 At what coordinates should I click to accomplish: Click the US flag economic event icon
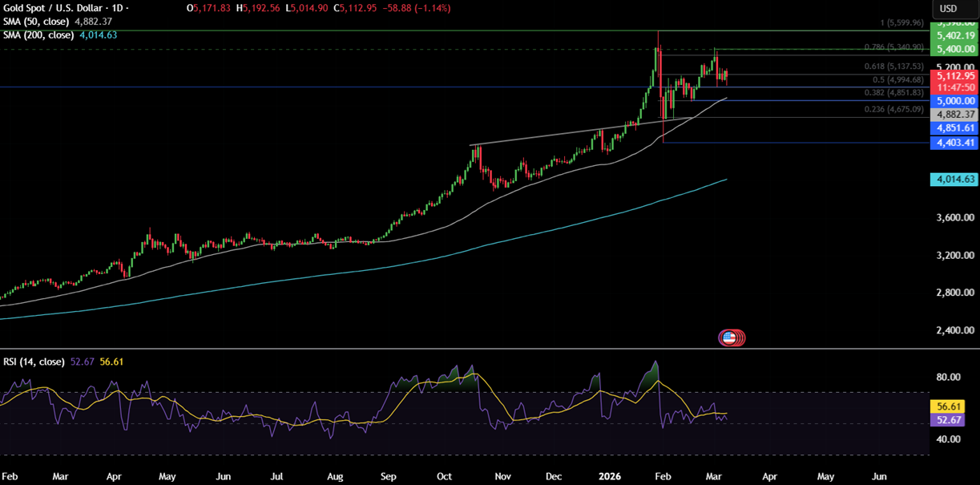728,337
